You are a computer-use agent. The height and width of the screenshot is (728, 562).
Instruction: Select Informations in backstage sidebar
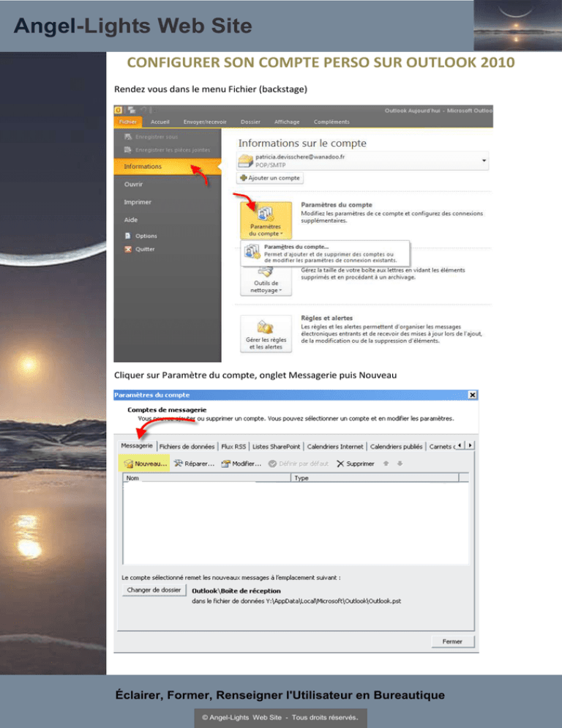(x=167, y=166)
